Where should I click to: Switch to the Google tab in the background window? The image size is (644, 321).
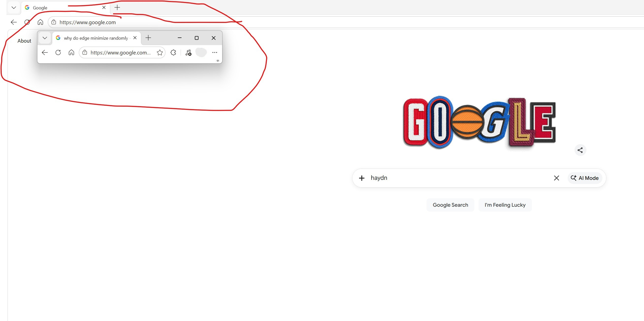(x=66, y=7)
